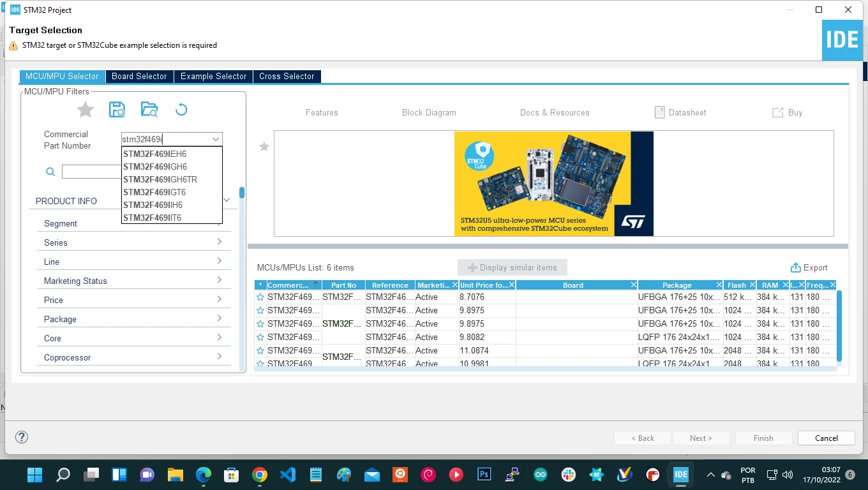The image size is (868, 490).
Task: Open help with the question mark icon
Action: [22, 437]
